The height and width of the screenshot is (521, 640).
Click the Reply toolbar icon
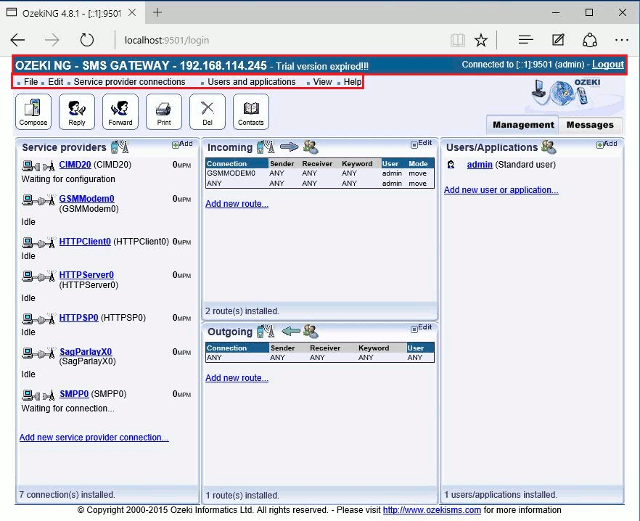click(77, 111)
